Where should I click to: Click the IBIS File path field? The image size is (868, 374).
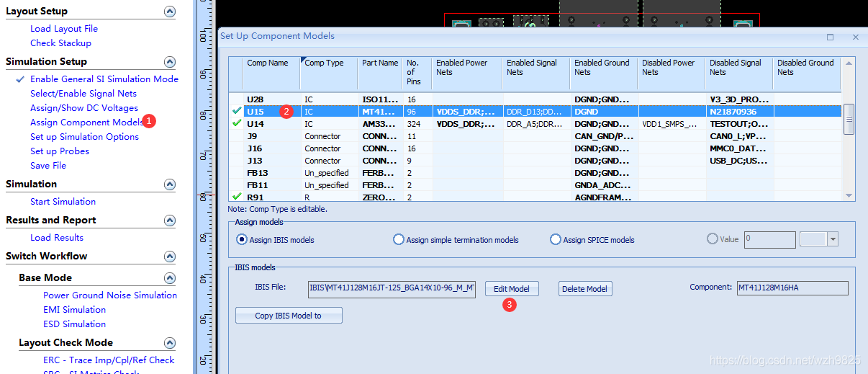(392, 289)
